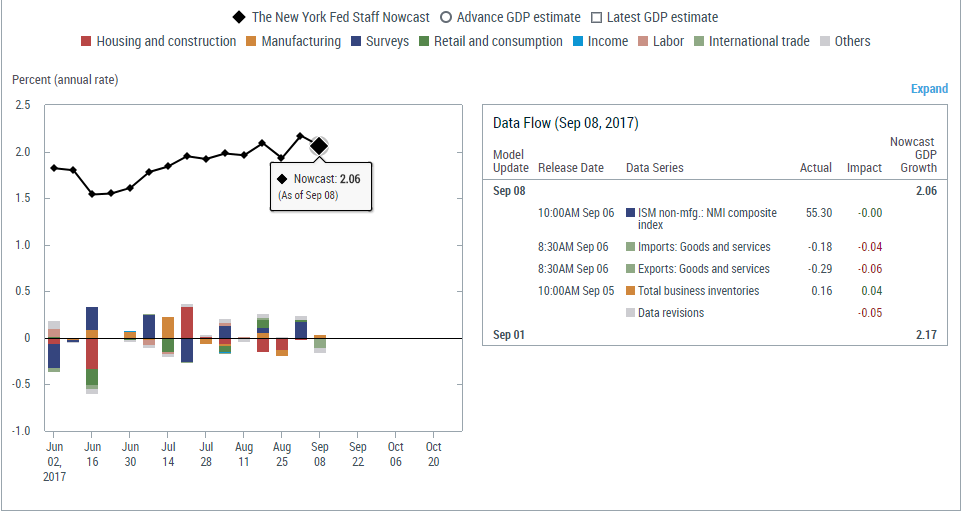This screenshot has width=966, height=514.
Task: Click the Manufacturing legend icon
Action: tap(251, 42)
